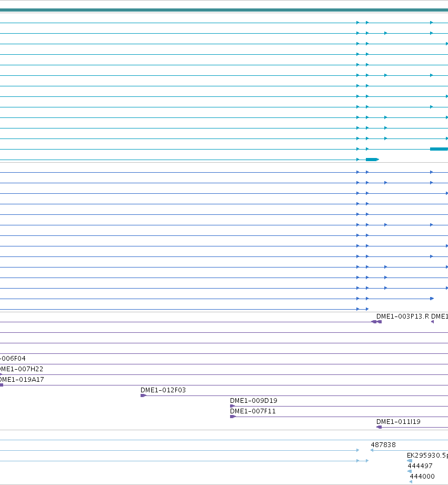Click the DME1-011I19 feature label
This screenshot has height=485, width=448.
pyautogui.click(x=398, y=422)
